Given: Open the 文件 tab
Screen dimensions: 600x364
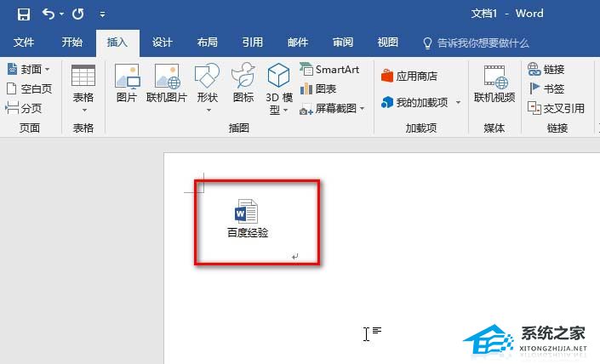Looking at the screenshot, I should click(x=24, y=42).
